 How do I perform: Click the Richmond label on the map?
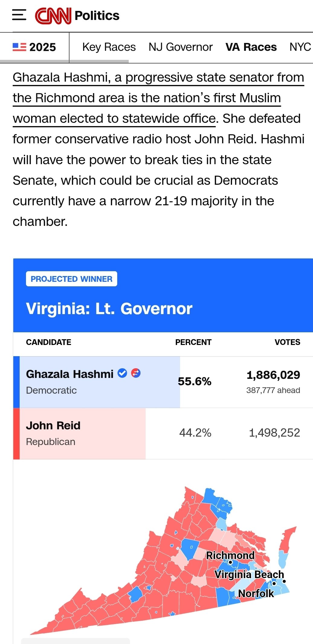230,555
